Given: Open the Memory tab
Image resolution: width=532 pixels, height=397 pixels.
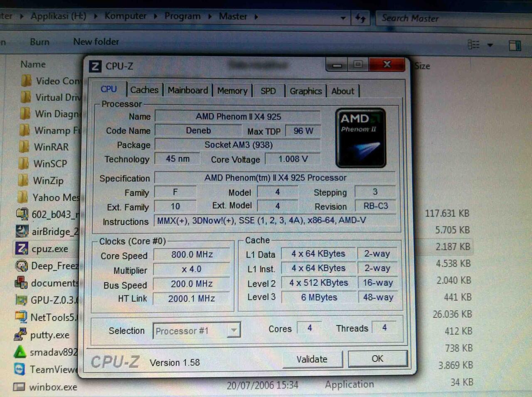Looking at the screenshot, I should (232, 91).
